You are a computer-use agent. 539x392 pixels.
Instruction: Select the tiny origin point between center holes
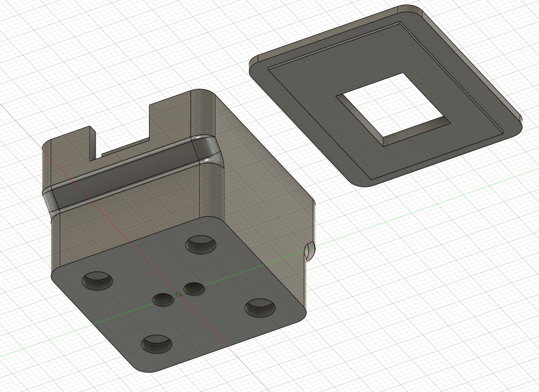[x=178, y=294]
